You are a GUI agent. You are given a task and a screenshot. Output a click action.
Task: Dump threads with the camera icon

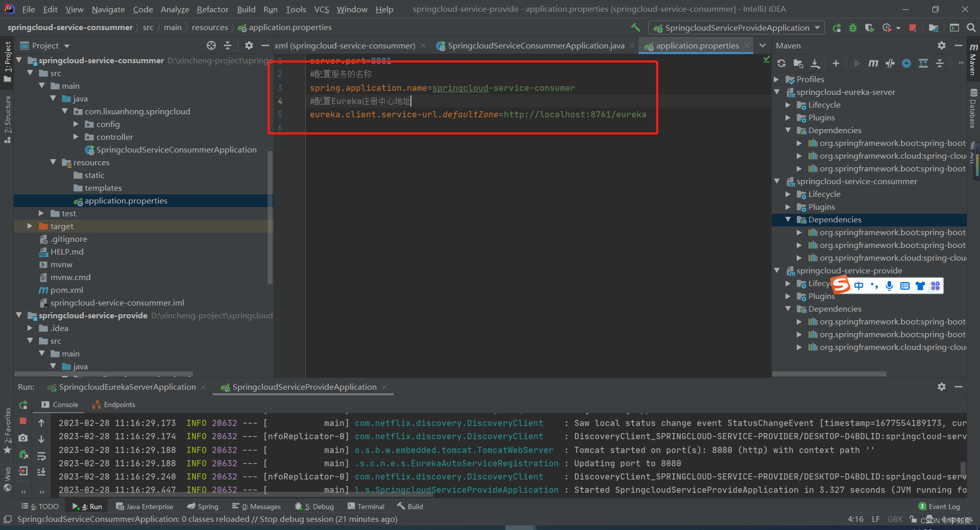(x=23, y=438)
